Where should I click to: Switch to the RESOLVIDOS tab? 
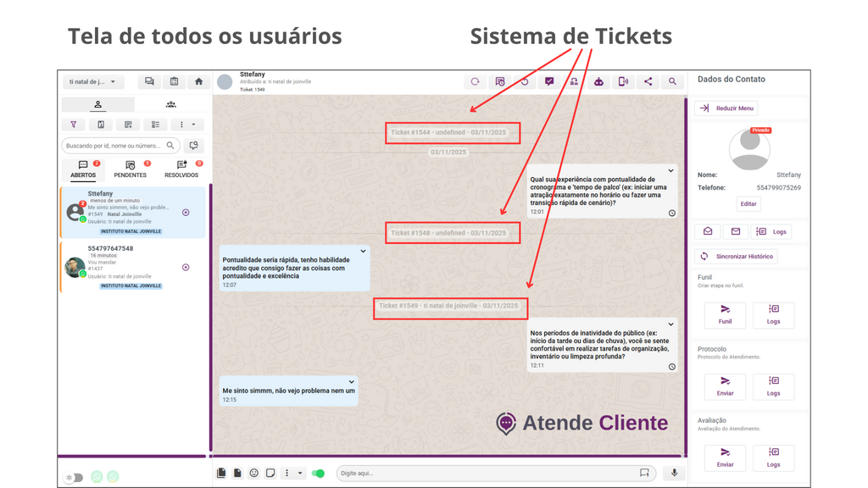181,169
